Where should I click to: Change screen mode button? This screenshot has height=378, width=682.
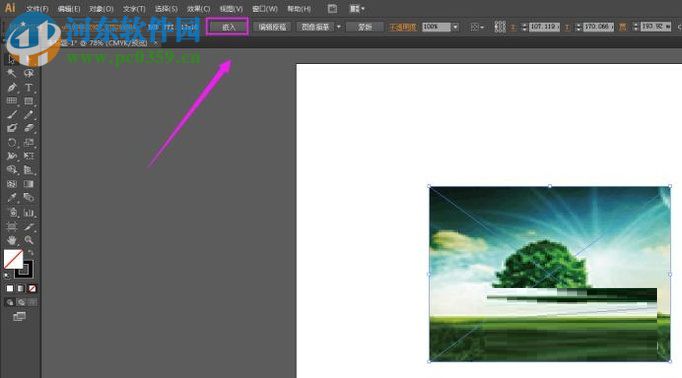(x=19, y=317)
